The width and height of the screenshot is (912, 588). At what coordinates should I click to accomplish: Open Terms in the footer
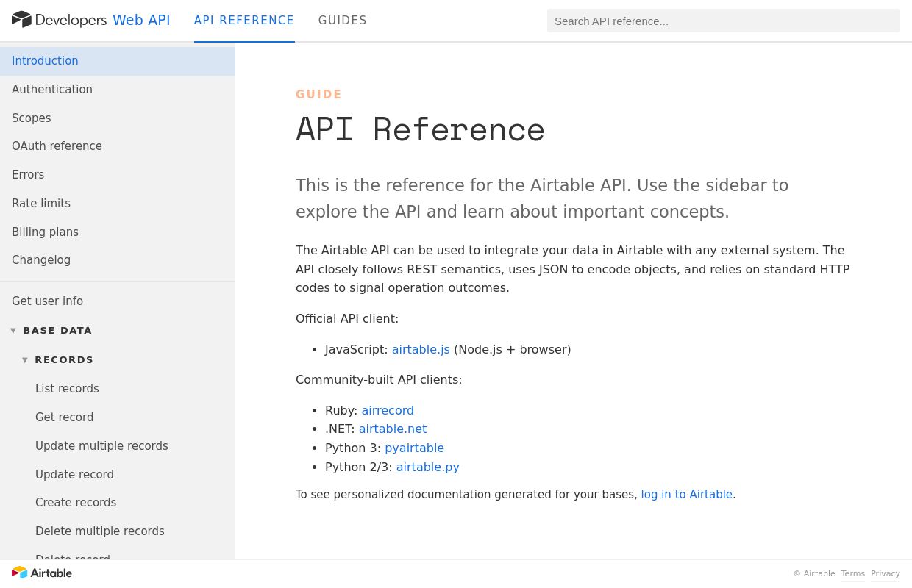[853, 574]
